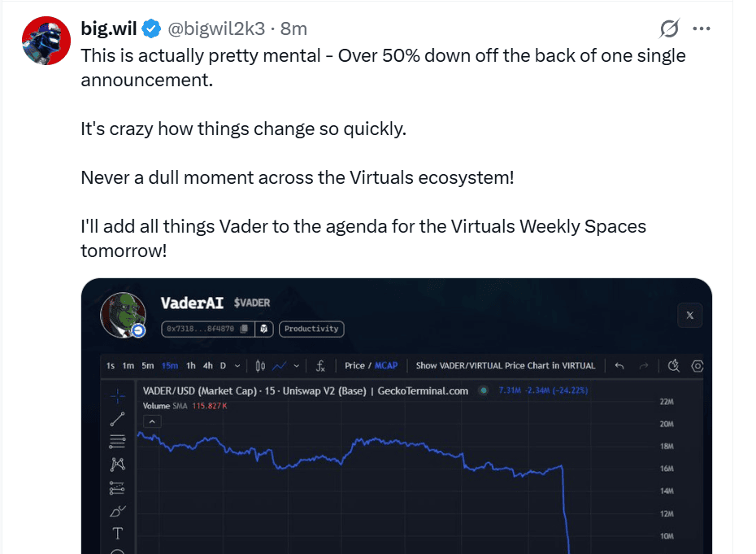This screenshot has width=756, height=554.
Task: Collapse the chart legend with the caret
Action: (153, 421)
